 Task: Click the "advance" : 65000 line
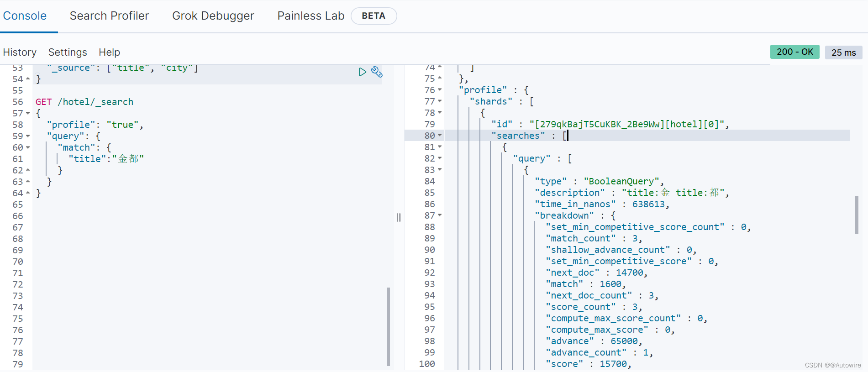click(x=594, y=341)
